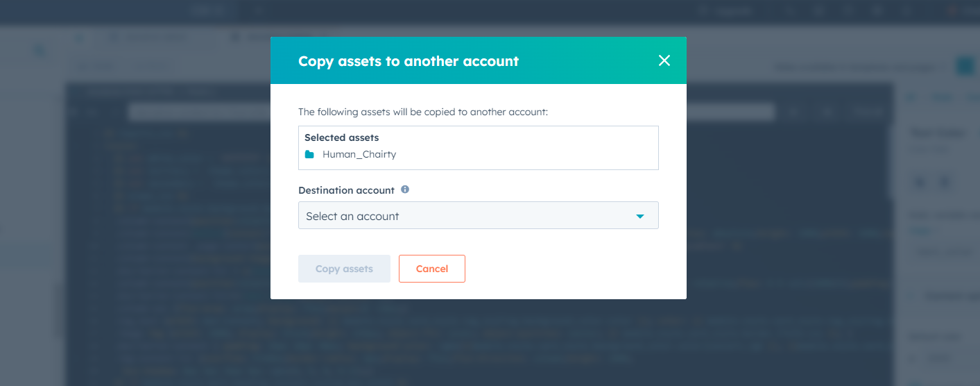The image size is (980, 386).
Task: Click the dropdown caret arrow in account selector
Action: pyautogui.click(x=640, y=217)
